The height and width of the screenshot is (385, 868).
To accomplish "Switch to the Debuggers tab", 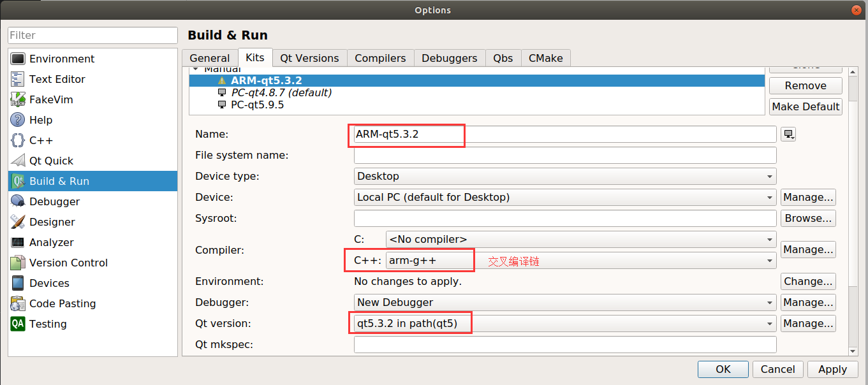I will [x=450, y=58].
